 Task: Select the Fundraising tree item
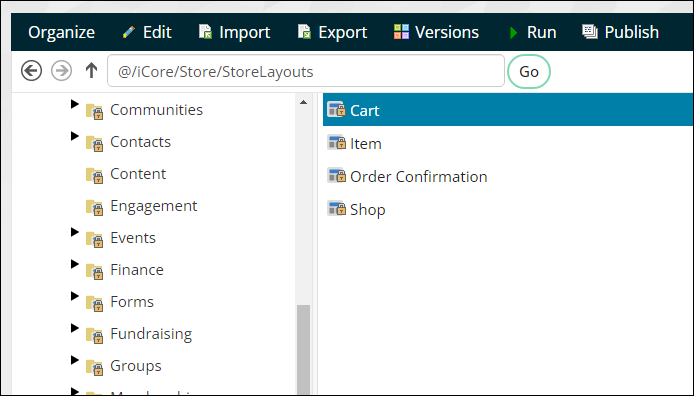[151, 334]
